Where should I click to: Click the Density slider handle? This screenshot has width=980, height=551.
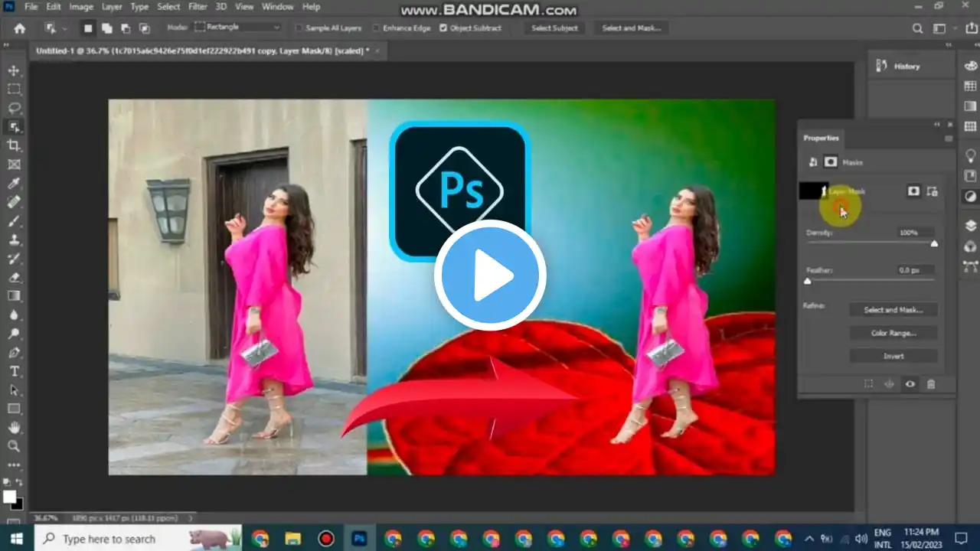coord(934,243)
